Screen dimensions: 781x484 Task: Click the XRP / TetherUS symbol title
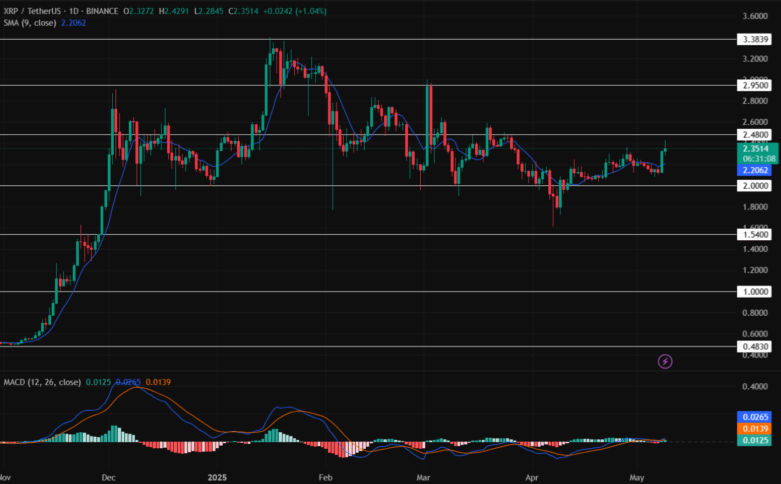34,11
